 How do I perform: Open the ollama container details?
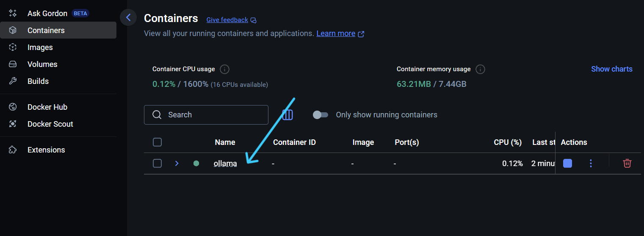coord(225,164)
